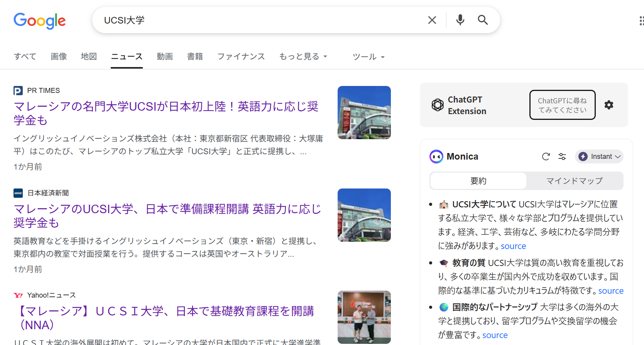Image resolution: width=644 pixels, height=345 pixels.
Task: Select Monica 要約 tab
Action: tap(478, 181)
